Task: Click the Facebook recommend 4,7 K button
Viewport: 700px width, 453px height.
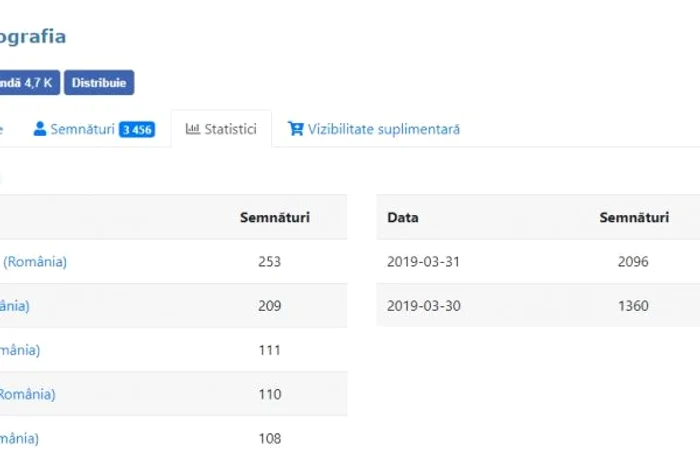Action: point(29,83)
